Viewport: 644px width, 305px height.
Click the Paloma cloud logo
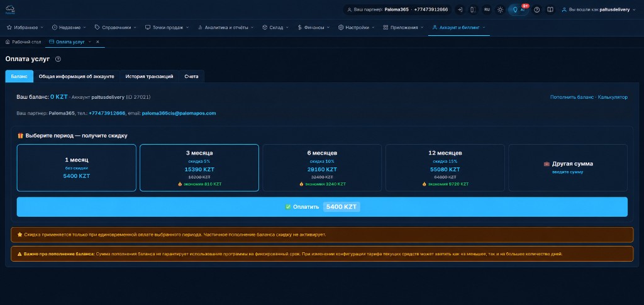(x=10, y=9)
